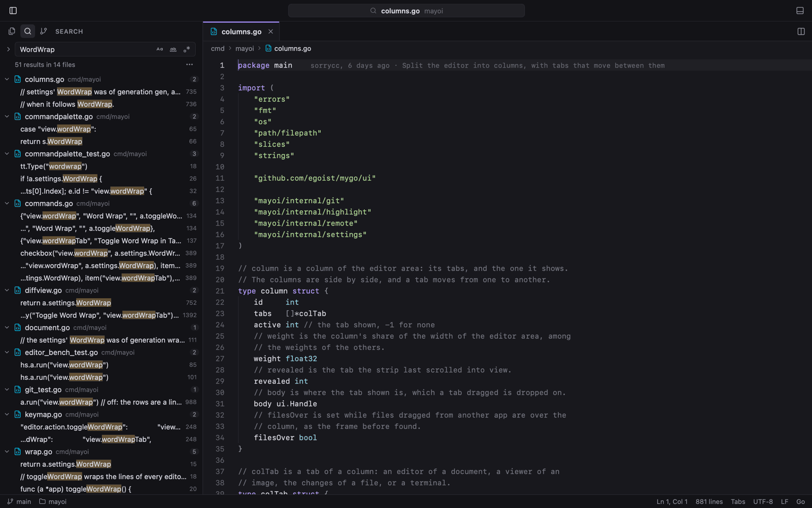This screenshot has height=508, width=812.
Task: Open result 'return s.WordWrap'
Action: [x=101, y=141]
